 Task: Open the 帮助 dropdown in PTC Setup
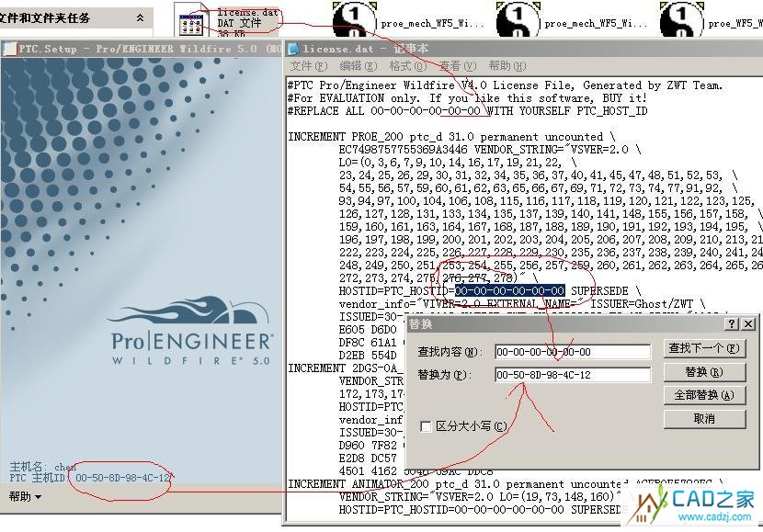(x=25, y=497)
